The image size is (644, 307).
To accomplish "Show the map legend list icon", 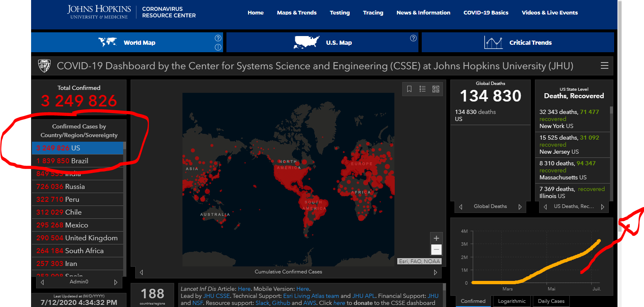I will (423, 89).
